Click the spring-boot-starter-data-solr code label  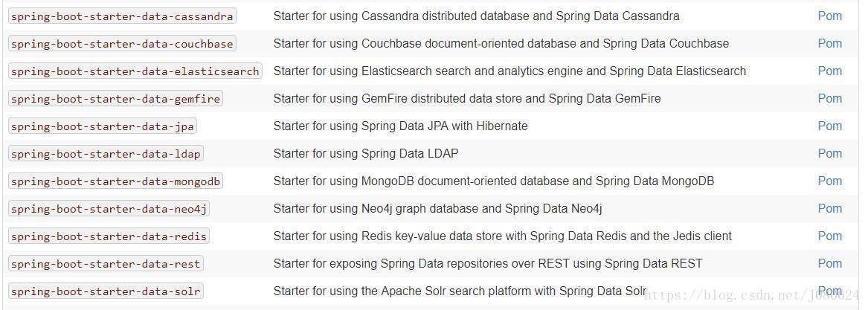[106, 291]
